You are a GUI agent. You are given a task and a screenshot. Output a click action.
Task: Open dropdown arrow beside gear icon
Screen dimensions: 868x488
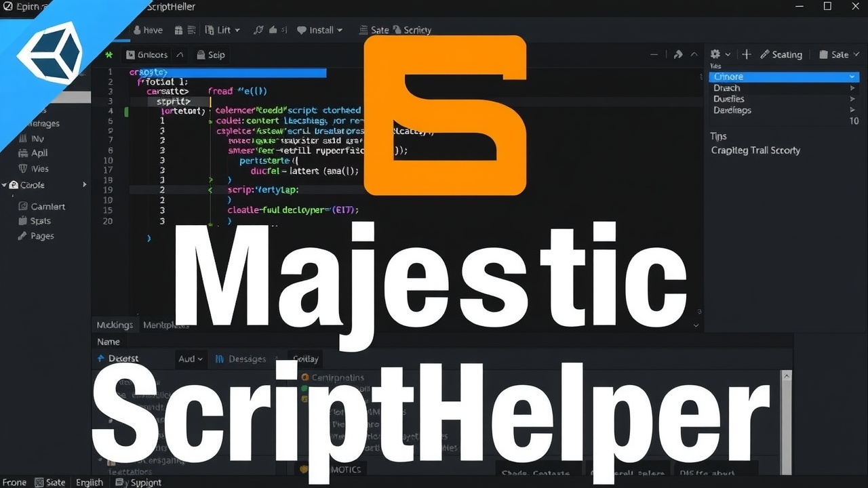728,54
